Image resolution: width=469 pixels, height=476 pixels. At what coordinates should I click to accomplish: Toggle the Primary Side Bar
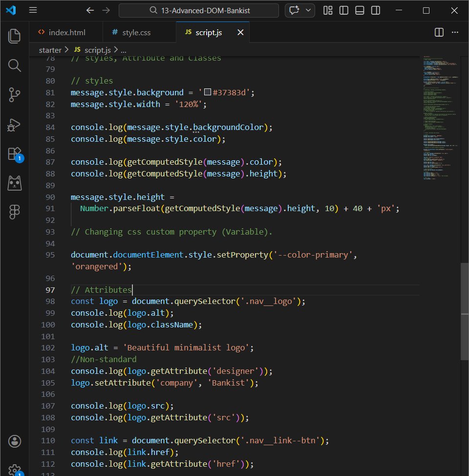point(343,10)
